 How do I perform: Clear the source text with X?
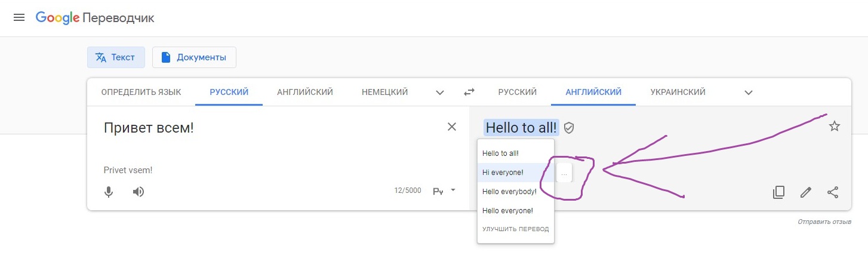pyautogui.click(x=452, y=127)
